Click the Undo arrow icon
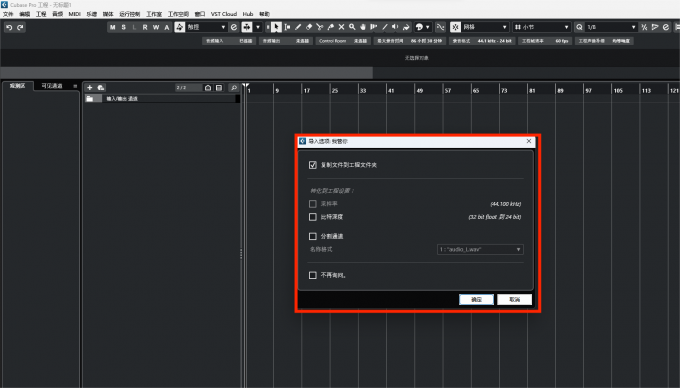Viewport: 680px width, 388px height. [9, 27]
